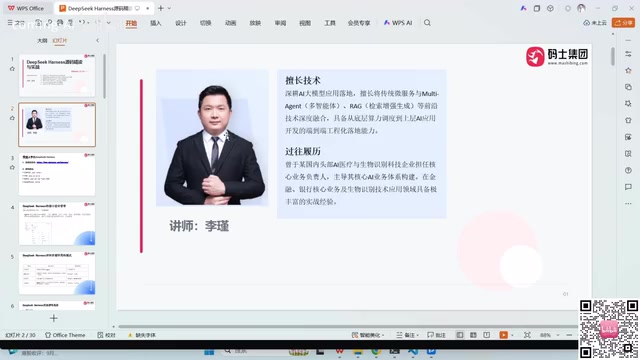Click star icon beside slide 2
Viewport: 640px width, 360px height.
pyautogui.click(x=12, y=118)
